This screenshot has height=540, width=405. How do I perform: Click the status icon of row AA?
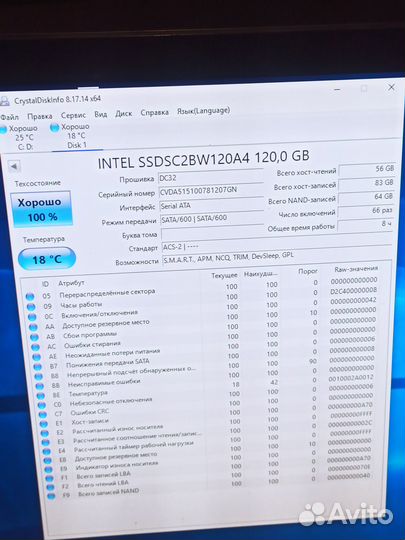pos(33,327)
